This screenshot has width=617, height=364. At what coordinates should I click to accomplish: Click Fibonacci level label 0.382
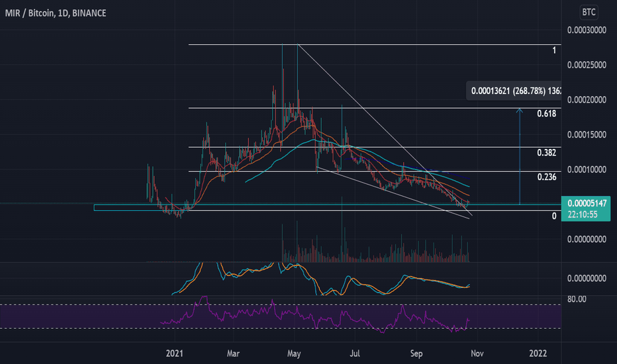tap(547, 153)
